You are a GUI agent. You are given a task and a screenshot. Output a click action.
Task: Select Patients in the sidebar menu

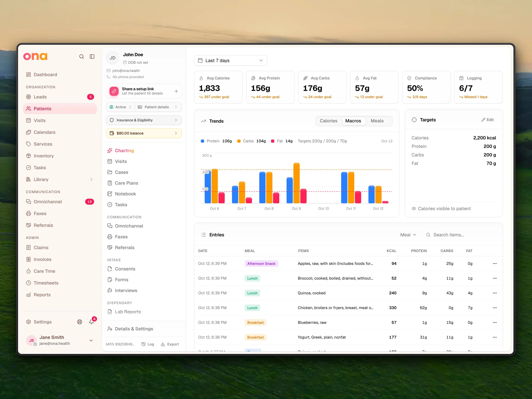pyautogui.click(x=60, y=109)
